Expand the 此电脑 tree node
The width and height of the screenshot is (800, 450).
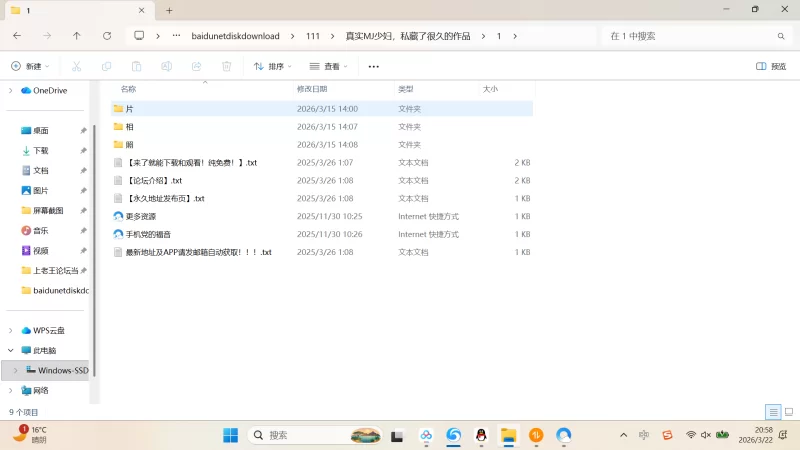(x=11, y=350)
